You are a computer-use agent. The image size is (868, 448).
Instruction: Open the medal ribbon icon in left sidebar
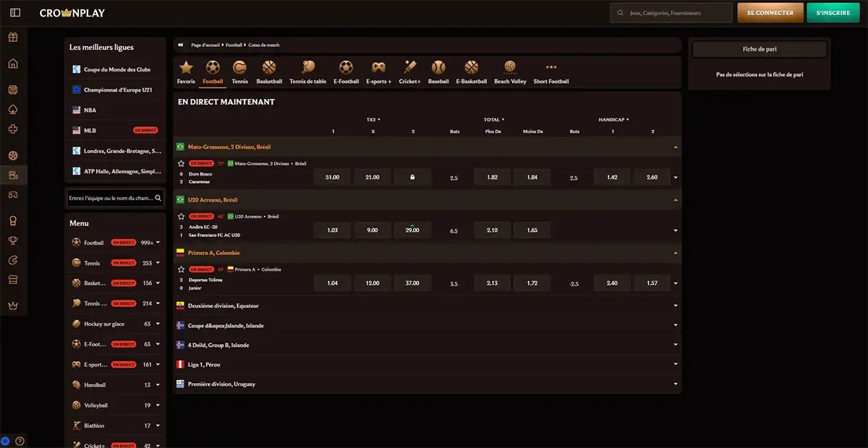click(13, 221)
